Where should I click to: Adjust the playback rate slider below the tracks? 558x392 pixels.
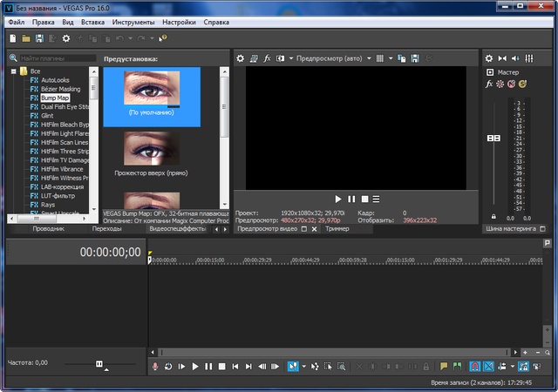coord(99,362)
